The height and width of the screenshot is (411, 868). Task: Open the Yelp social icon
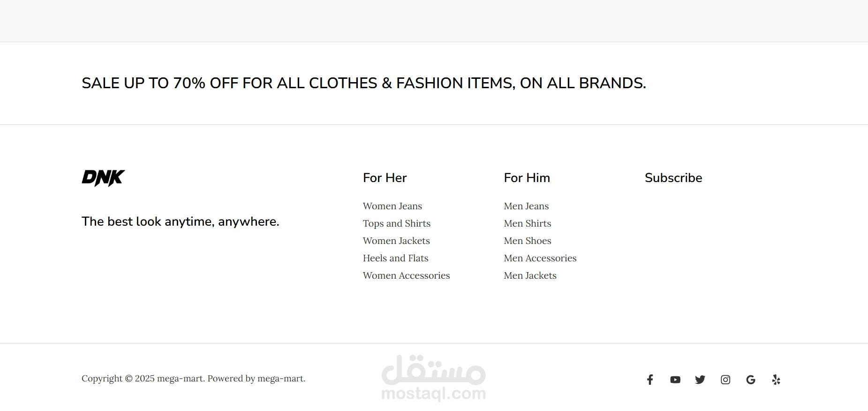pos(776,380)
